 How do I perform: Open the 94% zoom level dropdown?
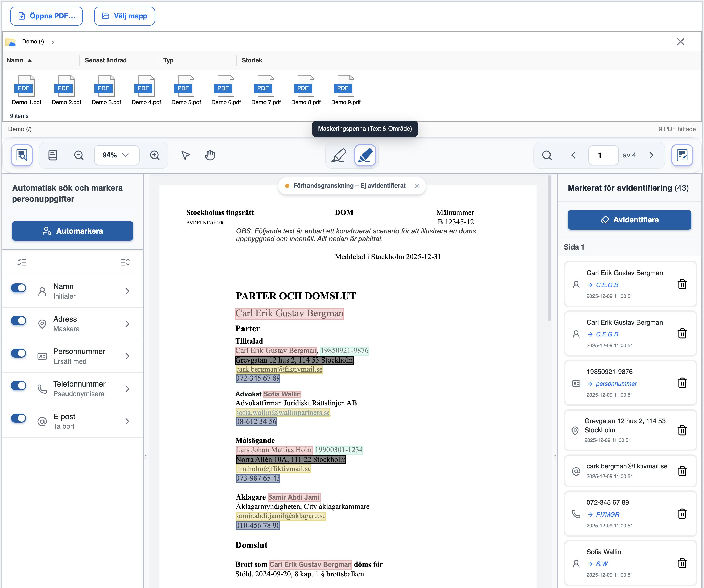tap(116, 155)
